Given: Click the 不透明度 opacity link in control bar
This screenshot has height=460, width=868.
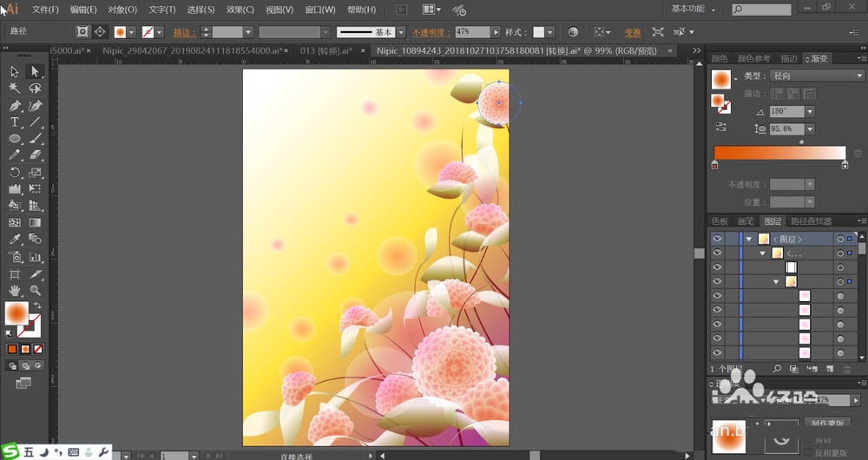Looking at the screenshot, I should point(431,33).
